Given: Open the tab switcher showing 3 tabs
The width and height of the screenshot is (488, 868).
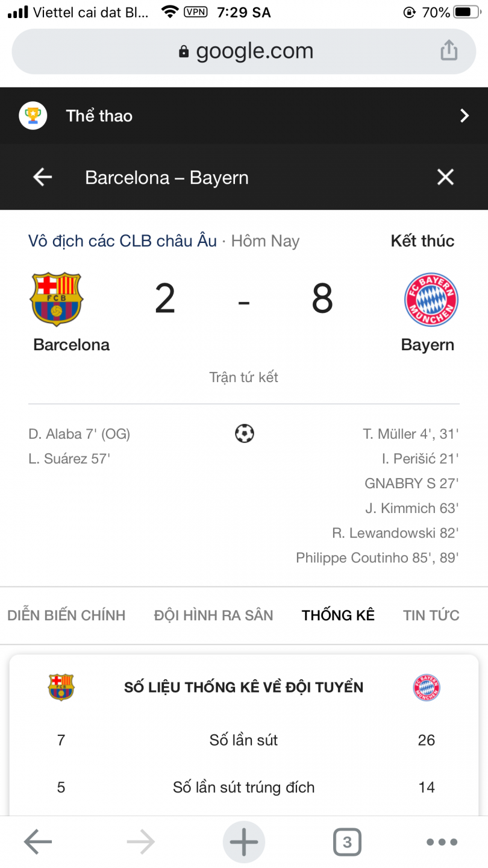Looking at the screenshot, I should 347,842.
